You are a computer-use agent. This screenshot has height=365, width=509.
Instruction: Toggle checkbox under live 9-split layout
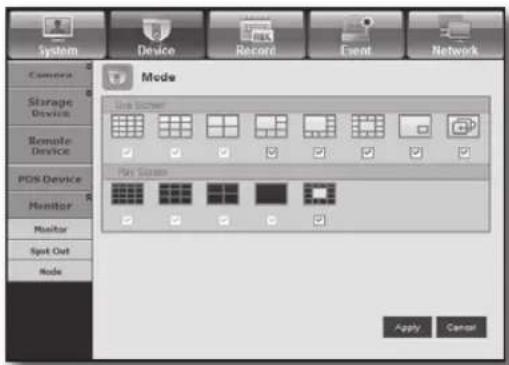point(175,153)
